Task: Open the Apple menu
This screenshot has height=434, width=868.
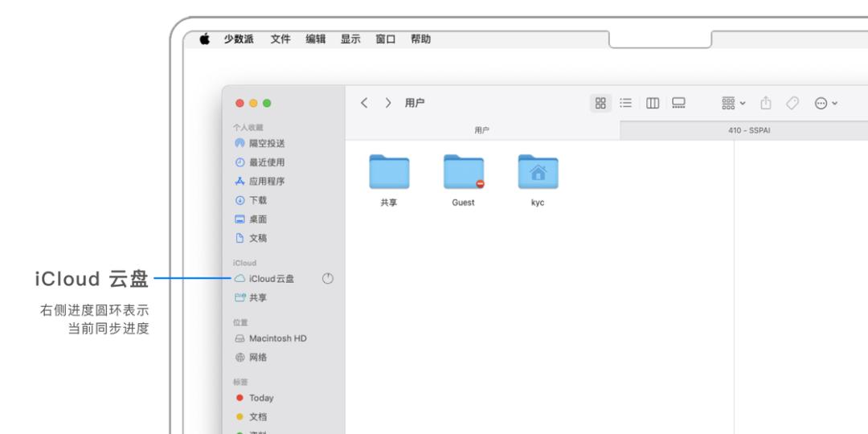Action: tap(205, 39)
